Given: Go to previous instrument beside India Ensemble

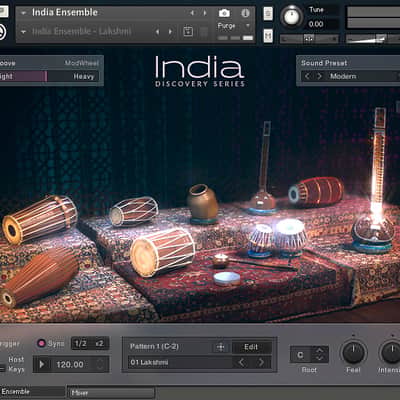Looking at the screenshot, I should pos(192,13).
